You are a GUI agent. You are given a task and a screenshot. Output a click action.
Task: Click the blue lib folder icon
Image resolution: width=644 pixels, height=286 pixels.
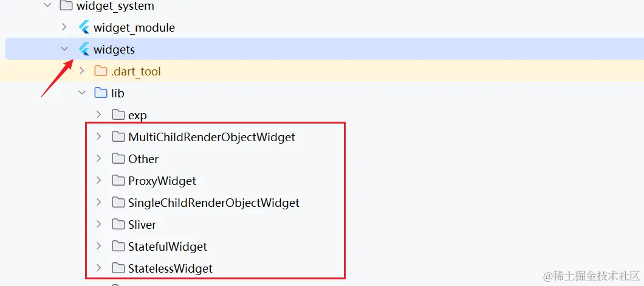101,93
